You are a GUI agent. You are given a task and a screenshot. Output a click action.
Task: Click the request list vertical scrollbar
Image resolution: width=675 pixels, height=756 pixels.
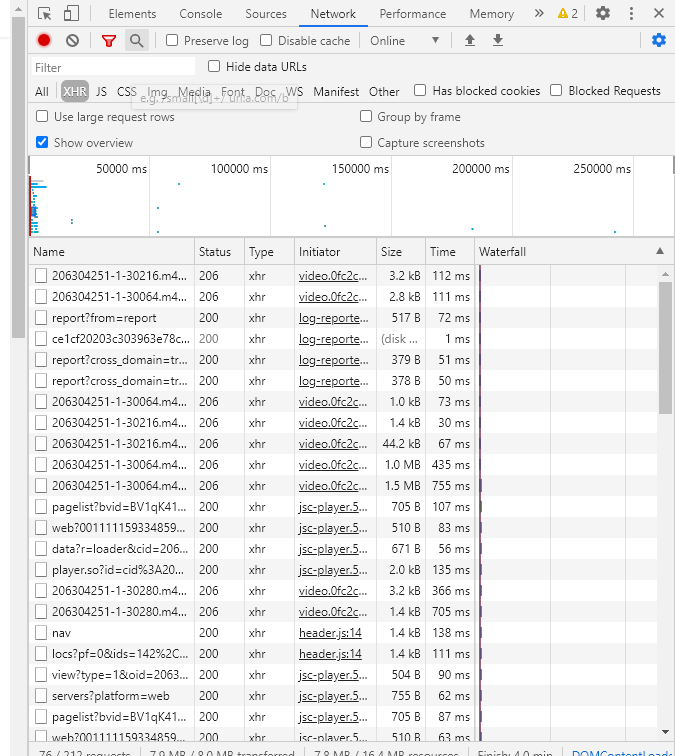[x=665, y=347]
